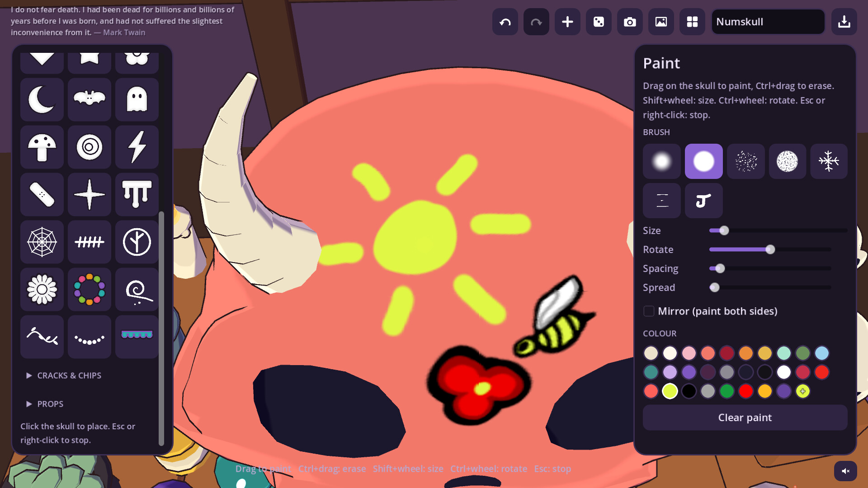Choose the soft blurry round brush
Image resolution: width=868 pixels, height=488 pixels.
point(662,161)
